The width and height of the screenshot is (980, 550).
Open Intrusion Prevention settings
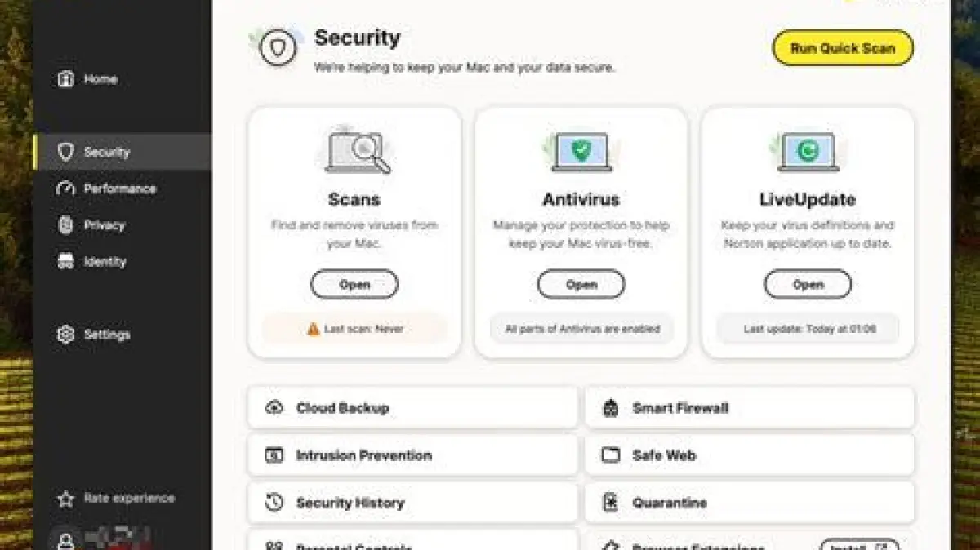(412, 455)
